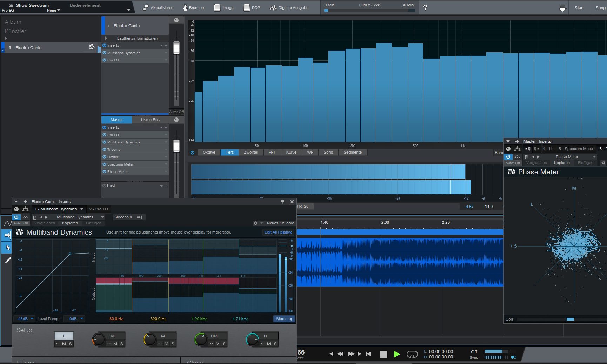Select the Digitale Ausgabe icon
This screenshot has width=607, height=364.
click(x=273, y=7)
